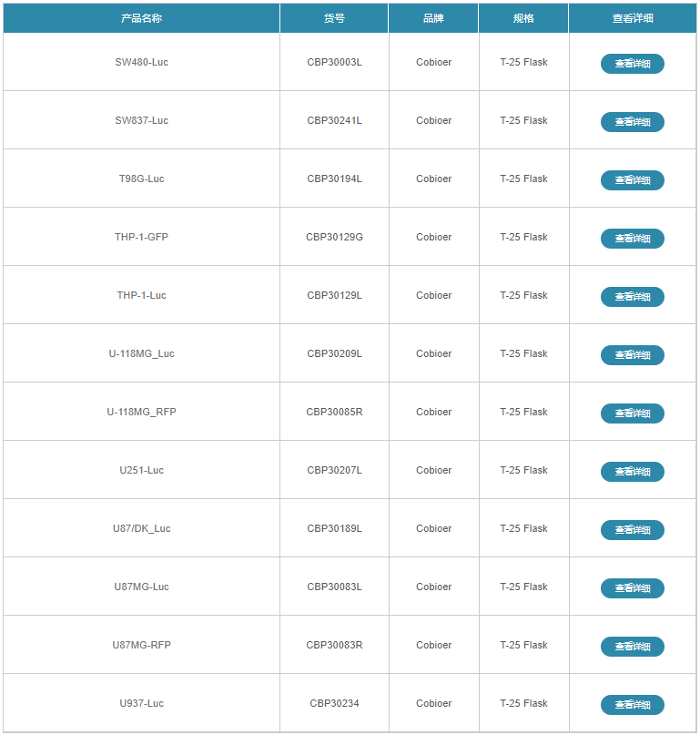Viewport: 700px width, 735px height.
Task: Select the 产品名称 column header
Action: pyautogui.click(x=141, y=18)
